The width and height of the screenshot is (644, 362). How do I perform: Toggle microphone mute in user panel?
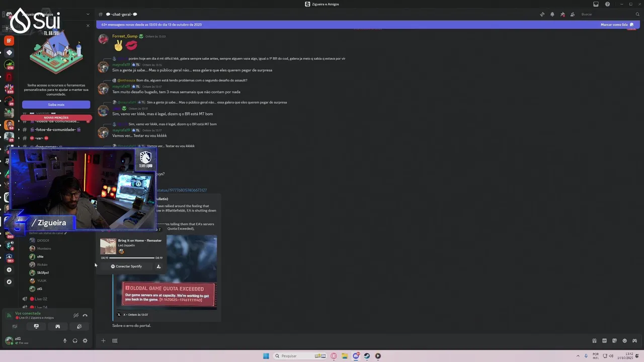[65, 340]
